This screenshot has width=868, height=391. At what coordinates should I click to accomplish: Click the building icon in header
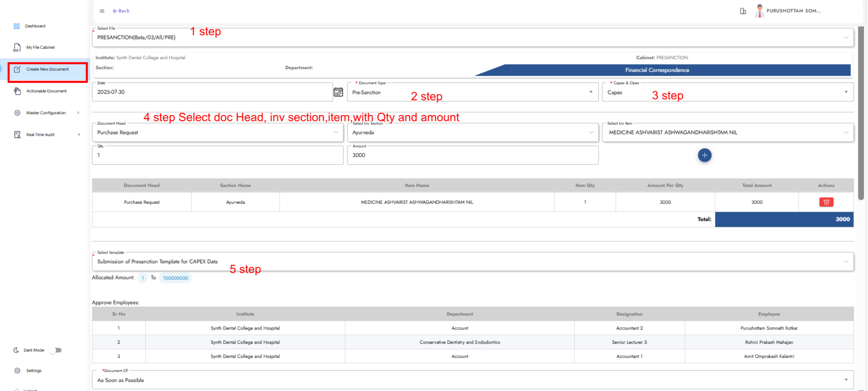[x=742, y=11]
